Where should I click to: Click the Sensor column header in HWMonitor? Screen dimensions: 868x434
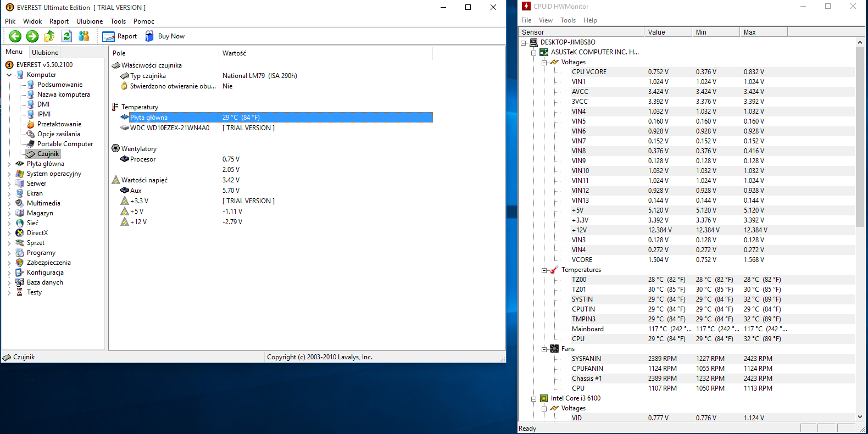click(581, 32)
